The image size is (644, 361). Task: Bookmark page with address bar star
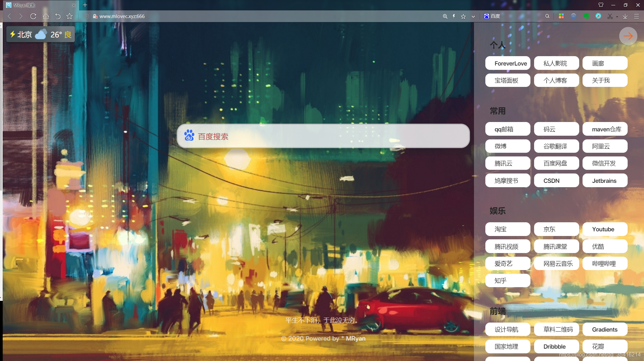pyautogui.click(x=463, y=16)
